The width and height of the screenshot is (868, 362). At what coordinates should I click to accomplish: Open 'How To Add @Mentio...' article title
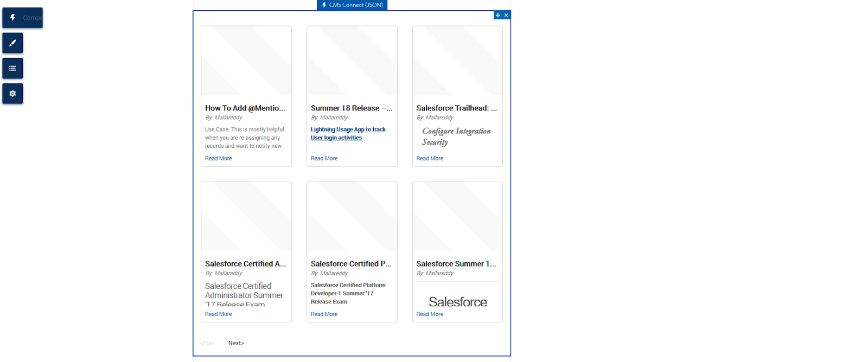click(x=245, y=108)
